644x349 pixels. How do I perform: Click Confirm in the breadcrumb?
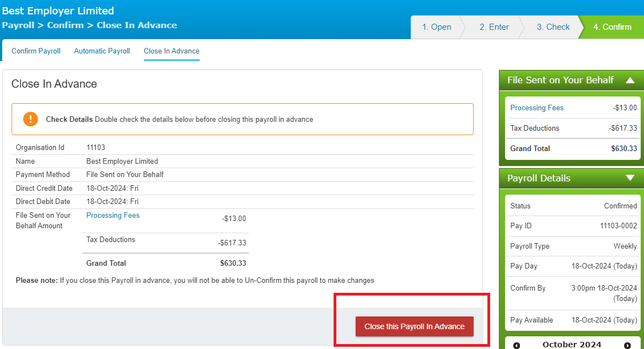click(x=65, y=25)
